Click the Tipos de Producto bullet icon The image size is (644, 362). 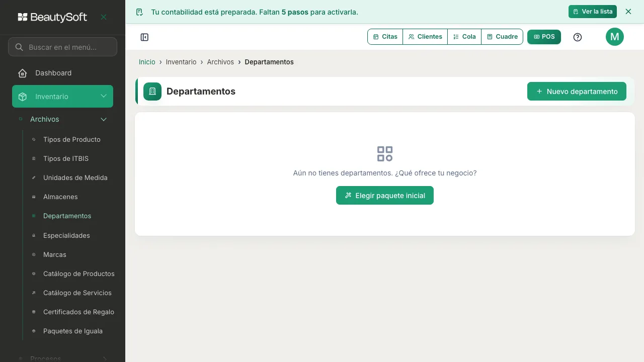tap(34, 140)
